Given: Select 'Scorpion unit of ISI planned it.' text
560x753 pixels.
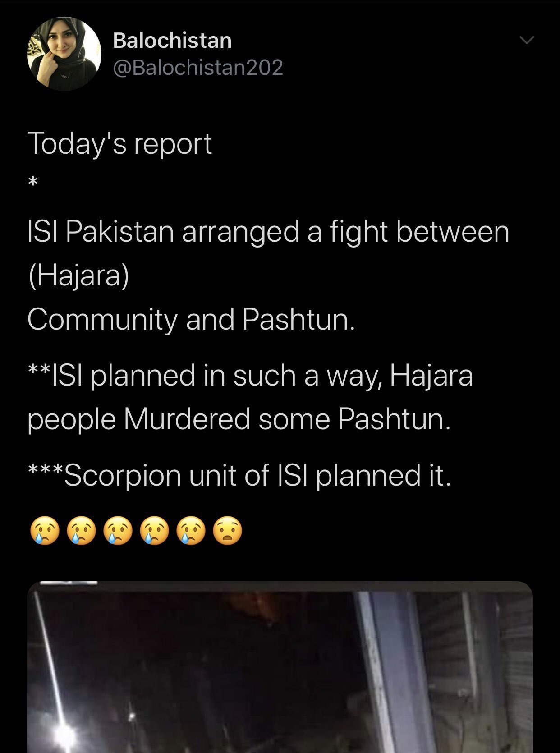Looking at the screenshot, I should (239, 476).
